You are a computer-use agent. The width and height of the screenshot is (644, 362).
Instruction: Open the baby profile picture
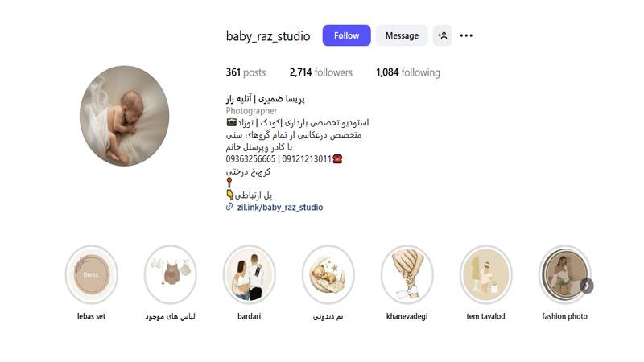(125, 116)
